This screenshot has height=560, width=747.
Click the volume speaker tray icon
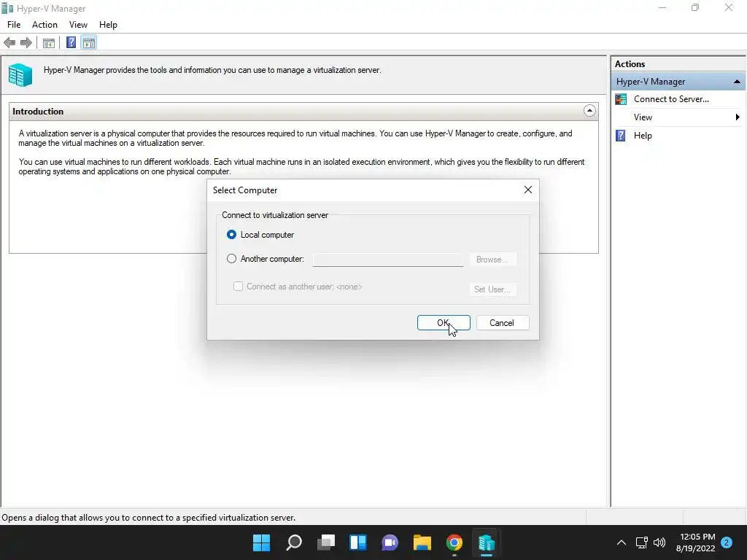(x=659, y=542)
